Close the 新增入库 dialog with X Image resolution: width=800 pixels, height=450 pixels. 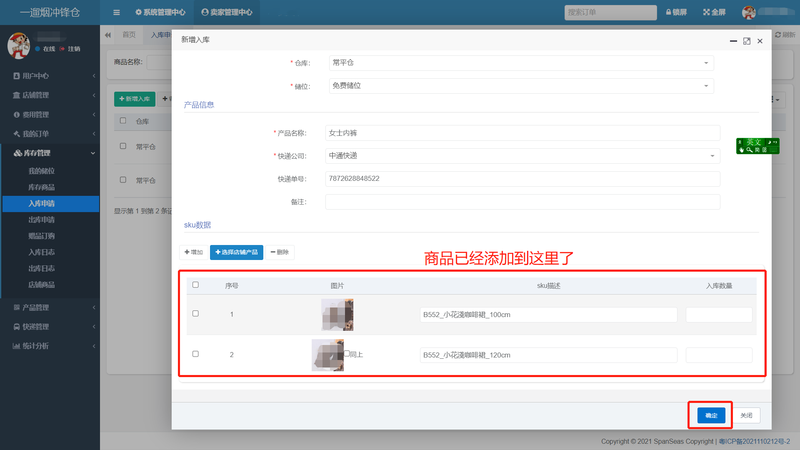pos(760,41)
